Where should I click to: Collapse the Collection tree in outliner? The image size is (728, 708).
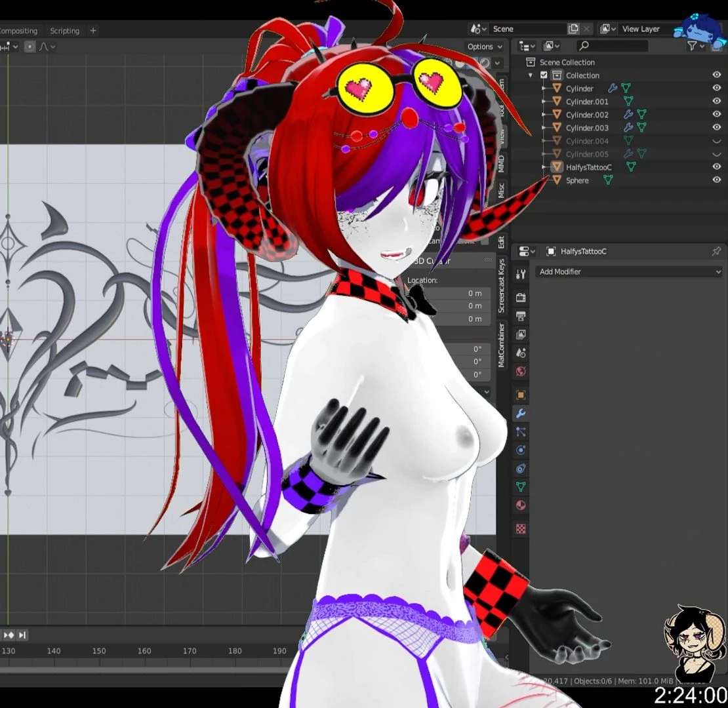coord(531,75)
